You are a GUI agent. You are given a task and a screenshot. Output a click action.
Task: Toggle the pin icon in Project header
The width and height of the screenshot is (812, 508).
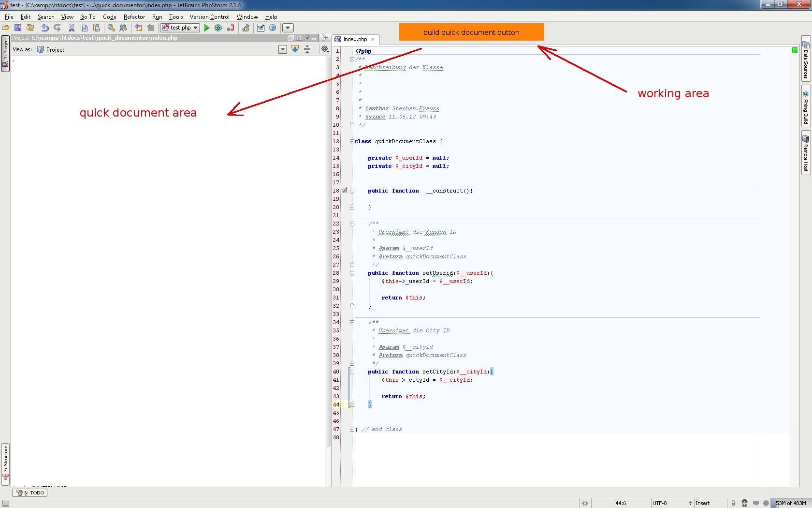[x=306, y=38]
